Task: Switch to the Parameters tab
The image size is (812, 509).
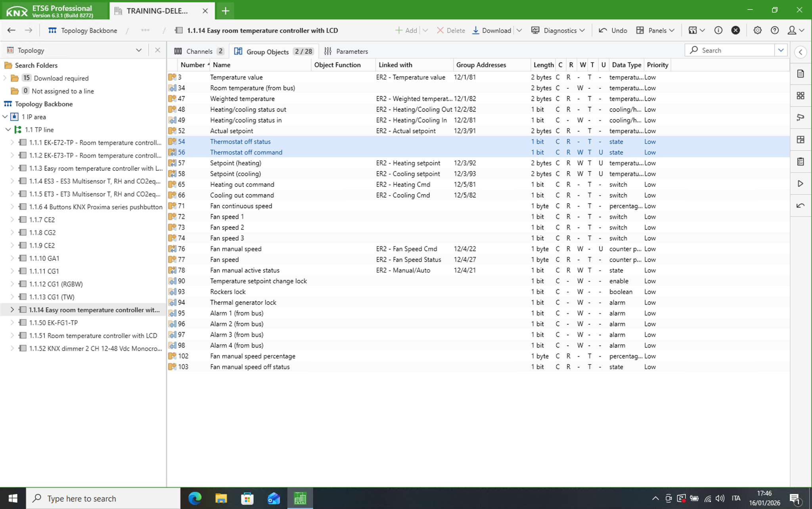Action: (x=346, y=51)
